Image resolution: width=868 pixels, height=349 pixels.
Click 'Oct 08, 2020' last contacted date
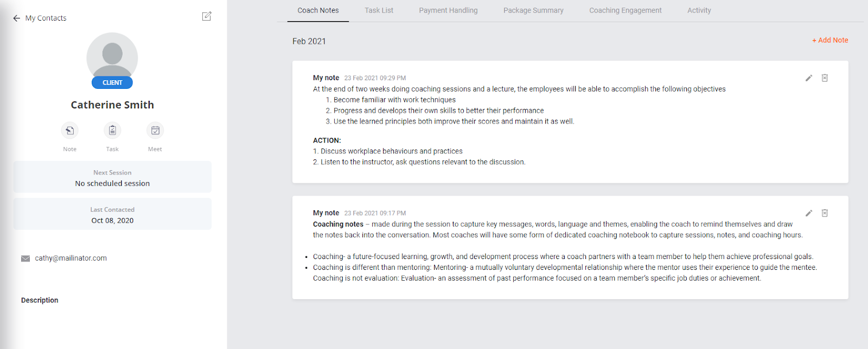pyautogui.click(x=112, y=221)
